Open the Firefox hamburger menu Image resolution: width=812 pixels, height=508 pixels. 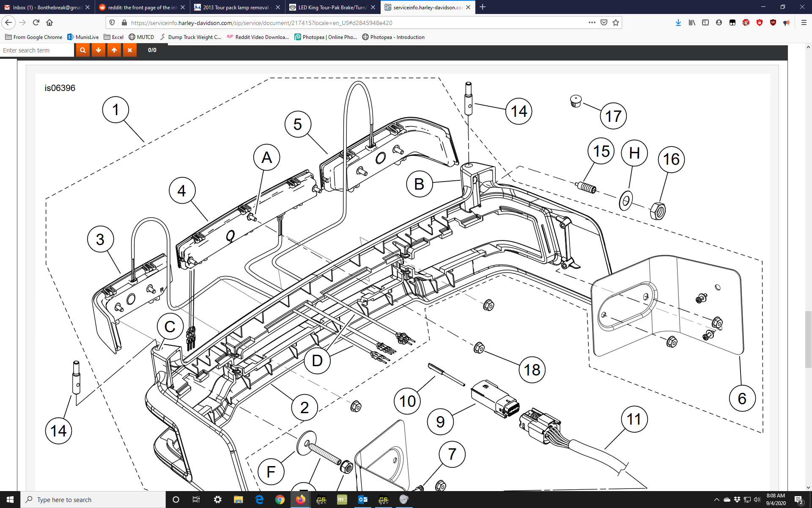(804, 22)
